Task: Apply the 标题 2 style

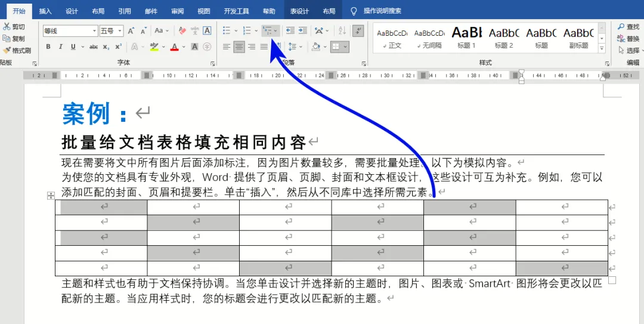Action: pos(504,38)
